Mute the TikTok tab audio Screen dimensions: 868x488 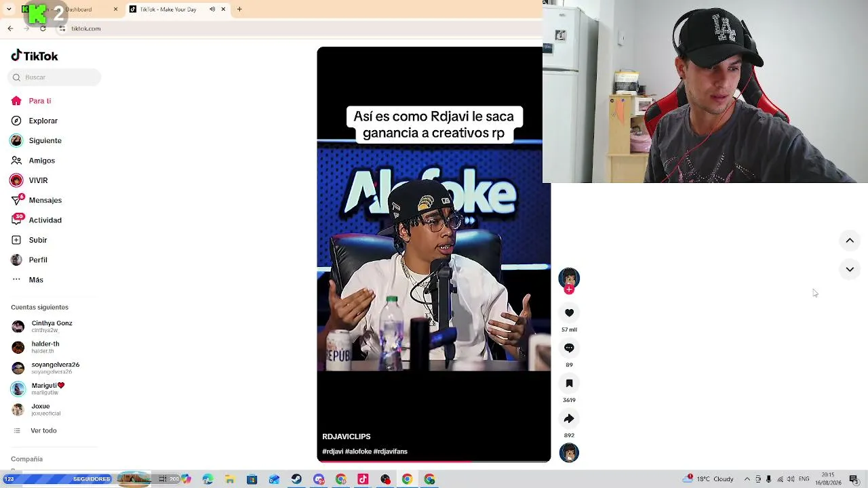pyautogui.click(x=212, y=9)
